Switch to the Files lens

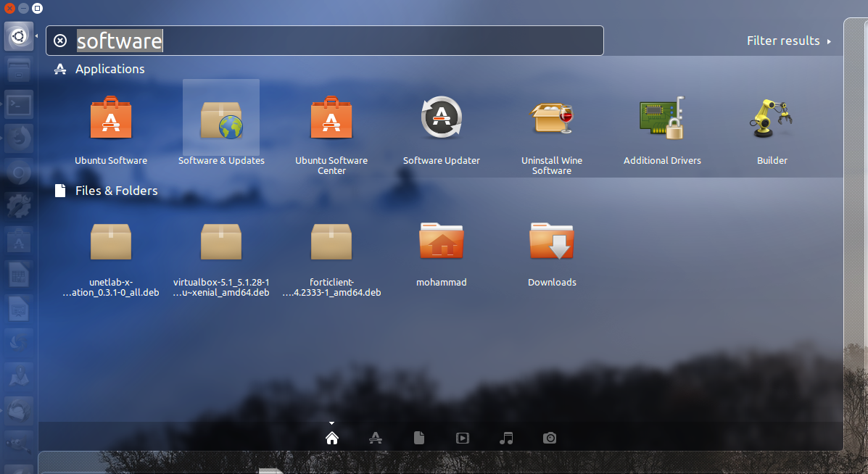coord(419,438)
